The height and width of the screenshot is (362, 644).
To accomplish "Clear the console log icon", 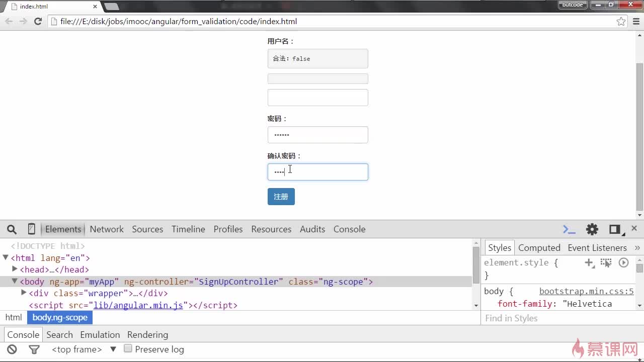I will click(x=12, y=349).
